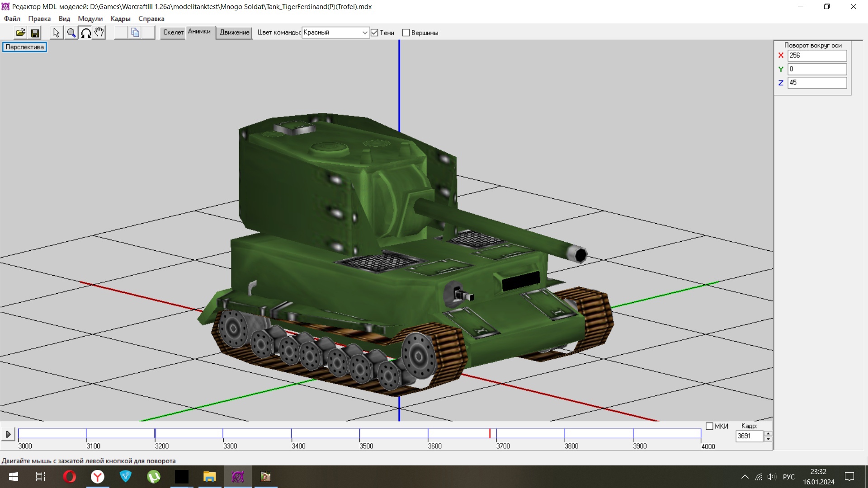Enable the Вершины vertices checkbox
Screen dimensions: 868x488
pyautogui.click(x=406, y=33)
